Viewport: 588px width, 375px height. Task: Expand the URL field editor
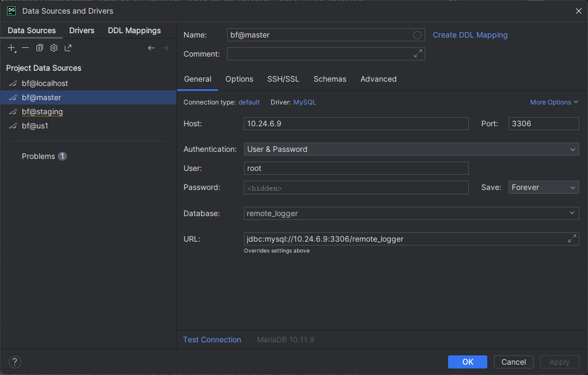[572, 238]
